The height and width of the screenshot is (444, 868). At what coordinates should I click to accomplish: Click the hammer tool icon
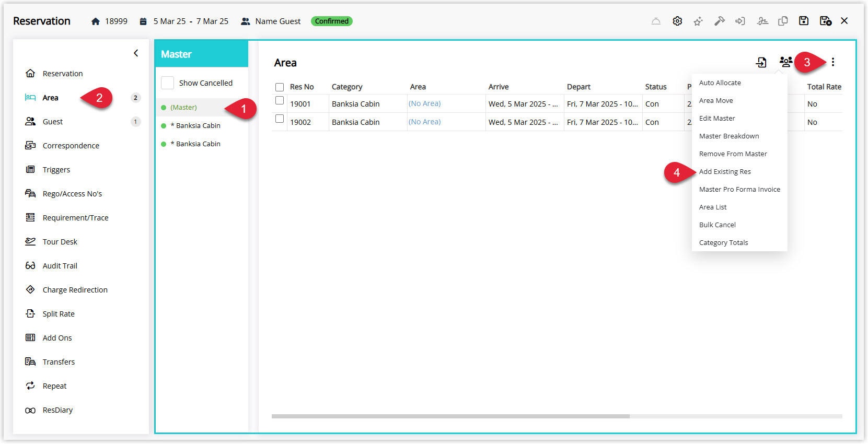[x=720, y=21]
